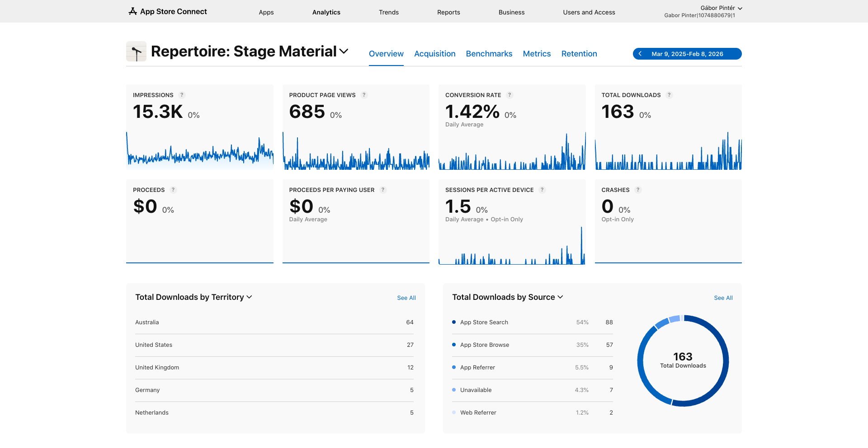Open Users and Access menu item
Image resolution: width=868 pixels, height=448 pixels.
(589, 12)
